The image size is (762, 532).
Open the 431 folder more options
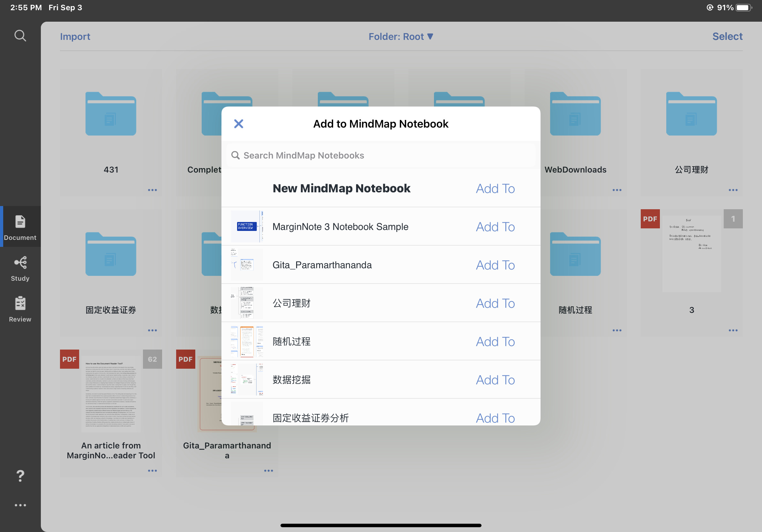pos(152,190)
